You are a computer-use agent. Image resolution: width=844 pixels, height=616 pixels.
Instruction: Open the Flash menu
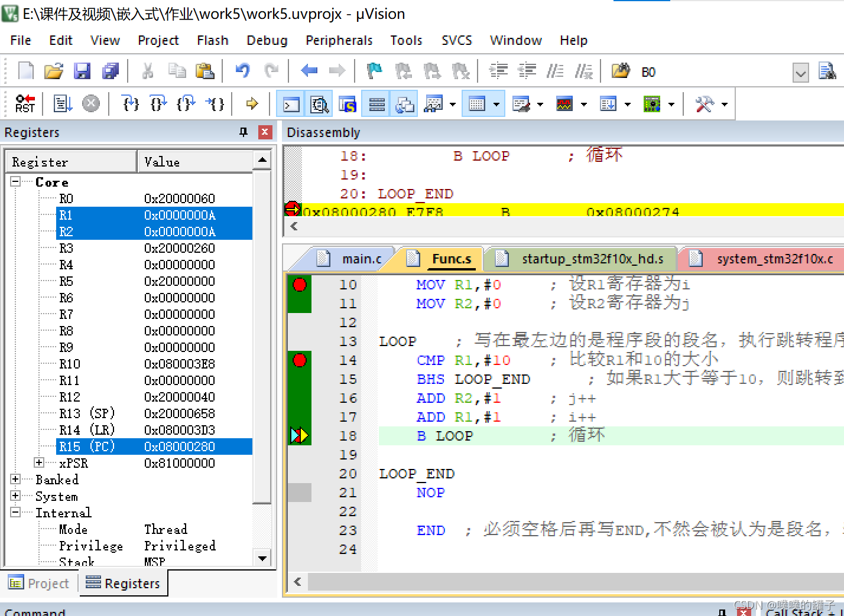pyautogui.click(x=213, y=40)
